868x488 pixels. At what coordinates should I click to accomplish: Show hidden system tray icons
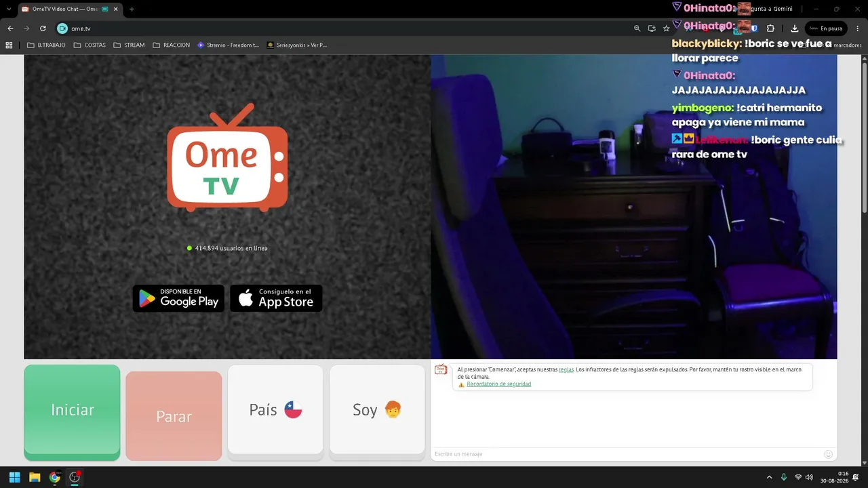point(769,477)
